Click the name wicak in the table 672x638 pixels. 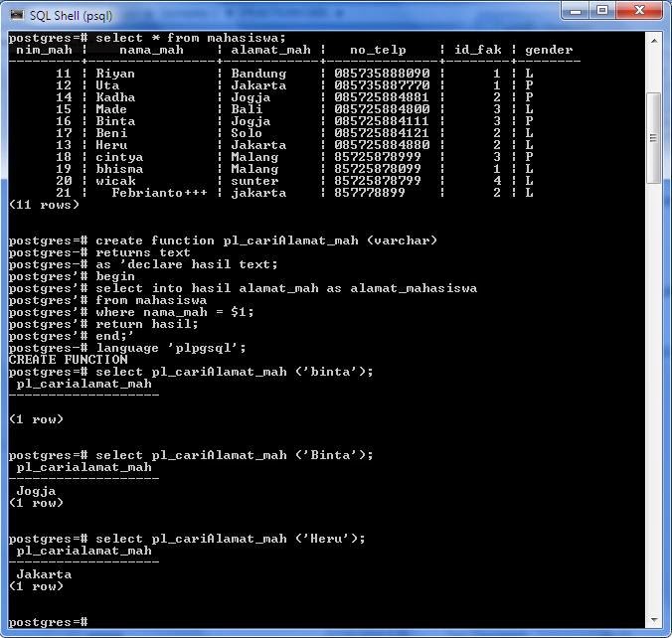pyautogui.click(x=115, y=181)
